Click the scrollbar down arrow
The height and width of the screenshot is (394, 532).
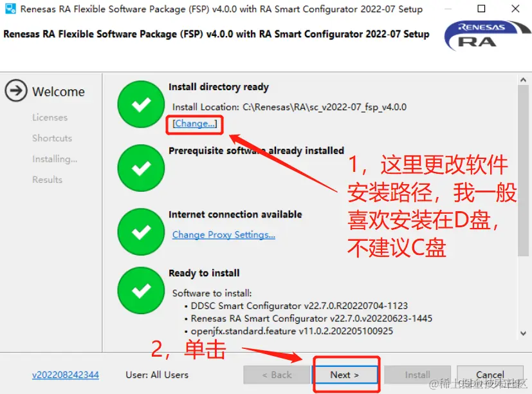[523, 333]
